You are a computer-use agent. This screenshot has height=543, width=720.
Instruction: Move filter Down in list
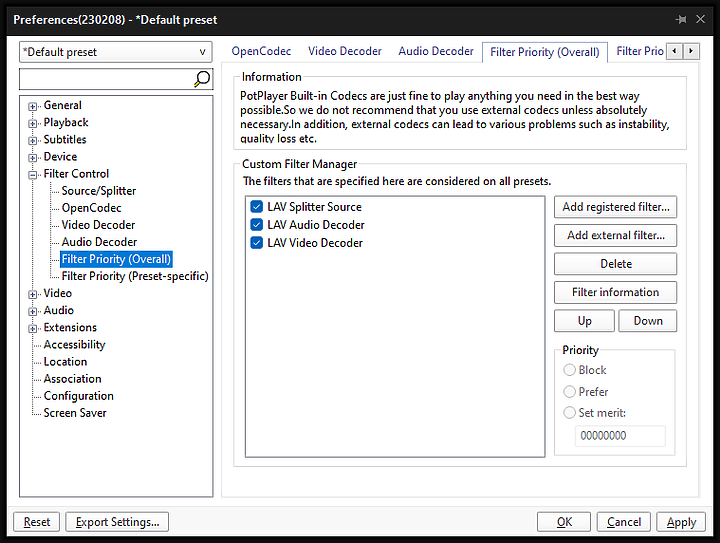648,321
